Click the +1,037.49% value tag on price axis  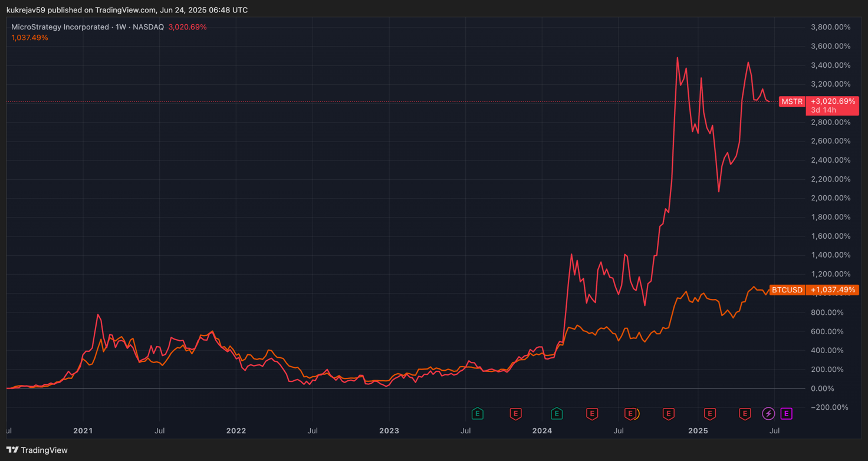coord(833,290)
